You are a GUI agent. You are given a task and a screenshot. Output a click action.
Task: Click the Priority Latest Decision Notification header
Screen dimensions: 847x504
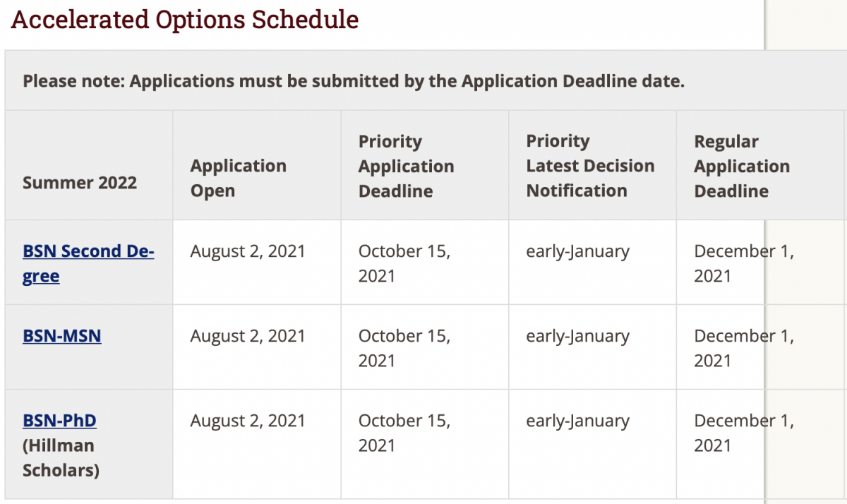tap(590, 166)
